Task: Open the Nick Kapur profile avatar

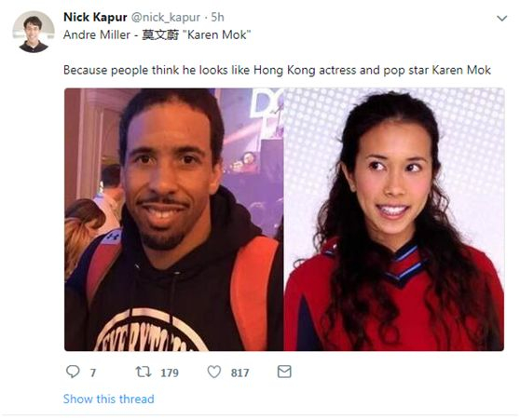Action: pos(34,32)
